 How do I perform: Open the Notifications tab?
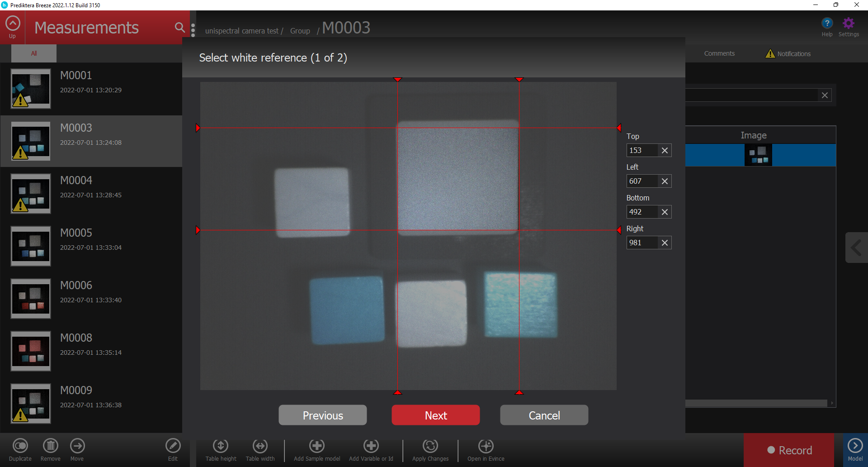788,53
